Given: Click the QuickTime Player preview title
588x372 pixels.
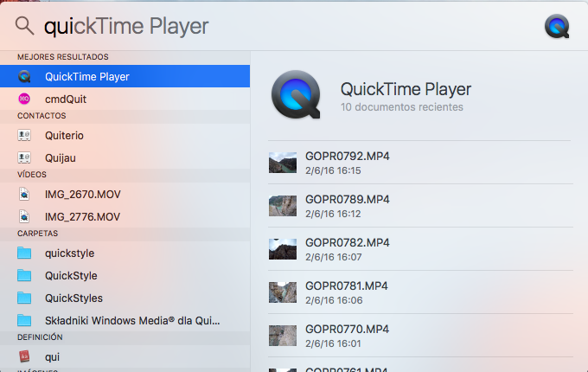Looking at the screenshot, I should (406, 89).
